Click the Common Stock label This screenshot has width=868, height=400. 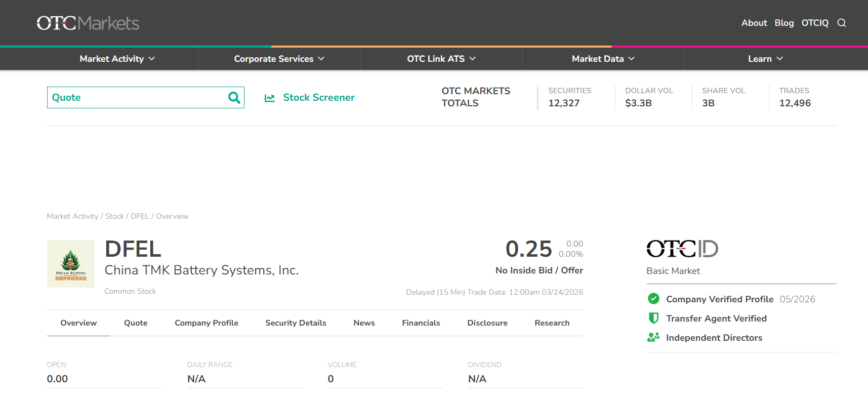[x=130, y=291]
